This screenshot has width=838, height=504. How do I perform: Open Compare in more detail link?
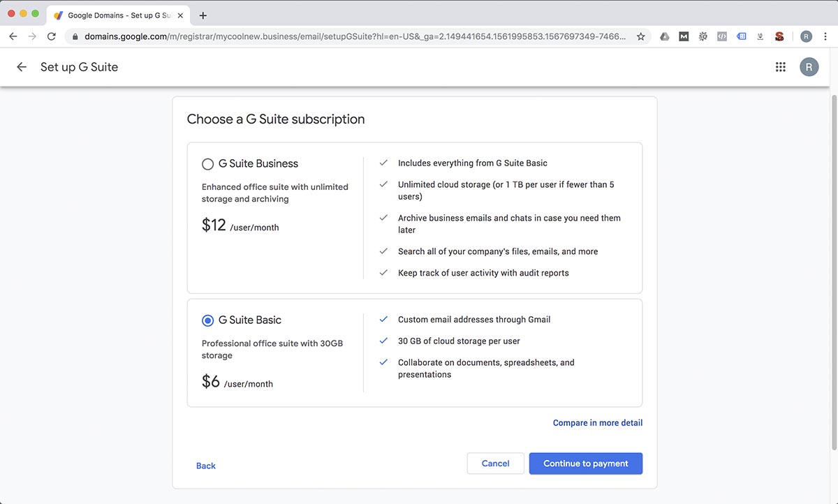click(597, 422)
